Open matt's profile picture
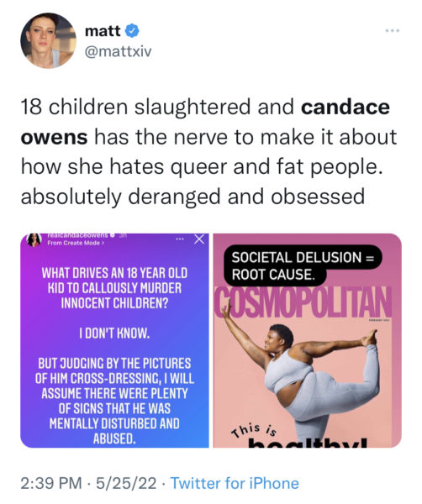The width and height of the screenshot is (422, 504). (48, 40)
